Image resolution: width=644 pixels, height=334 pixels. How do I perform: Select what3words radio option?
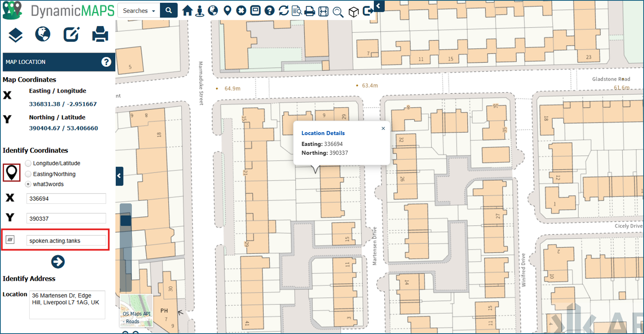[x=28, y=184]
